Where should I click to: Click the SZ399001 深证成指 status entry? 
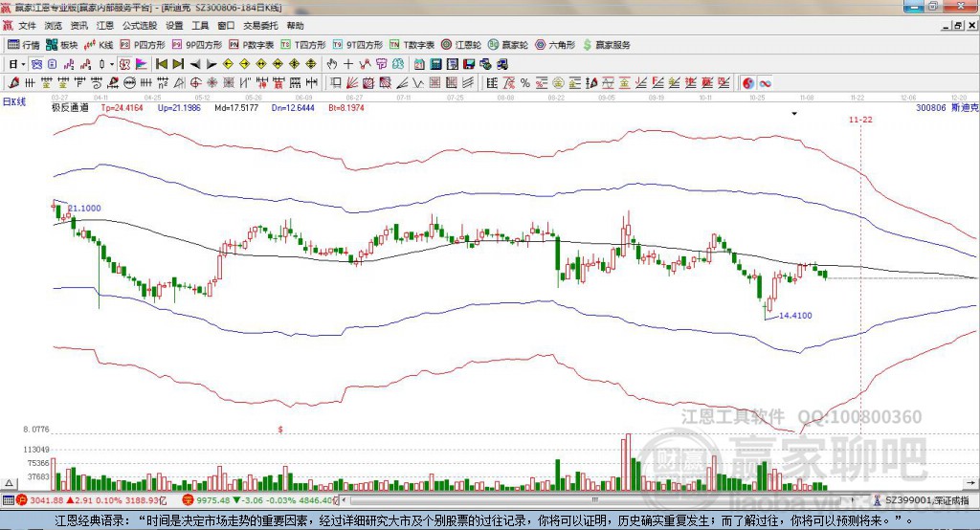coord(926,500)
